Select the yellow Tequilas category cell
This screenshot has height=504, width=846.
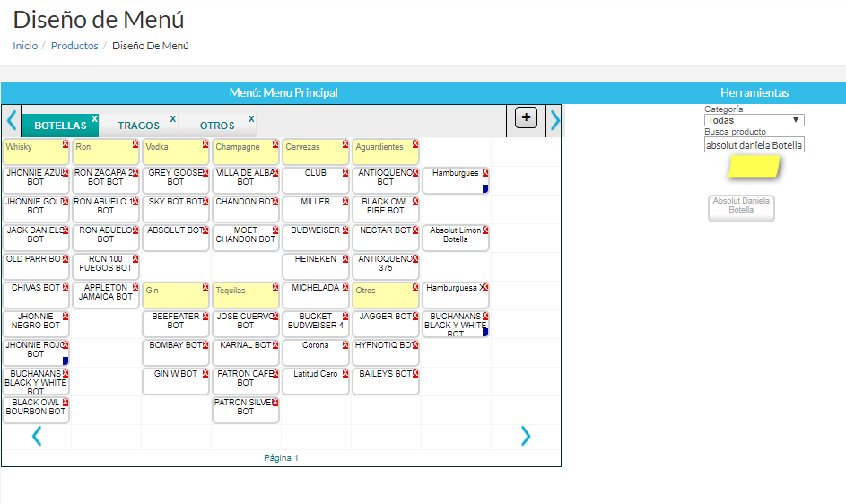point(245,295)
